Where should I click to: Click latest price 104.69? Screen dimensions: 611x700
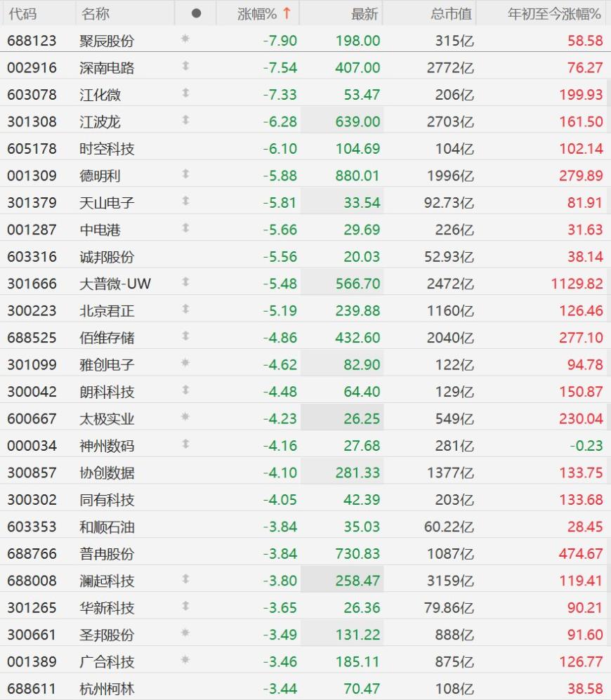tap(357, 149)
